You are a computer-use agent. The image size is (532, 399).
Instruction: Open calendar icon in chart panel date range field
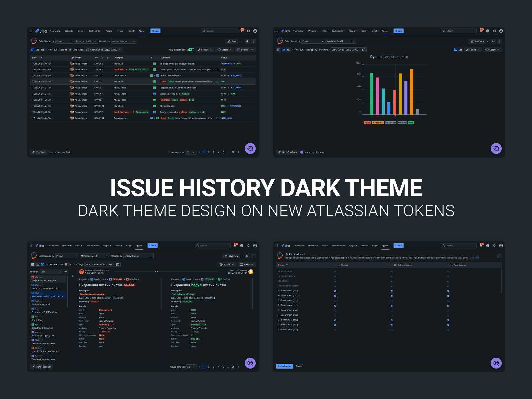point(364,50)
